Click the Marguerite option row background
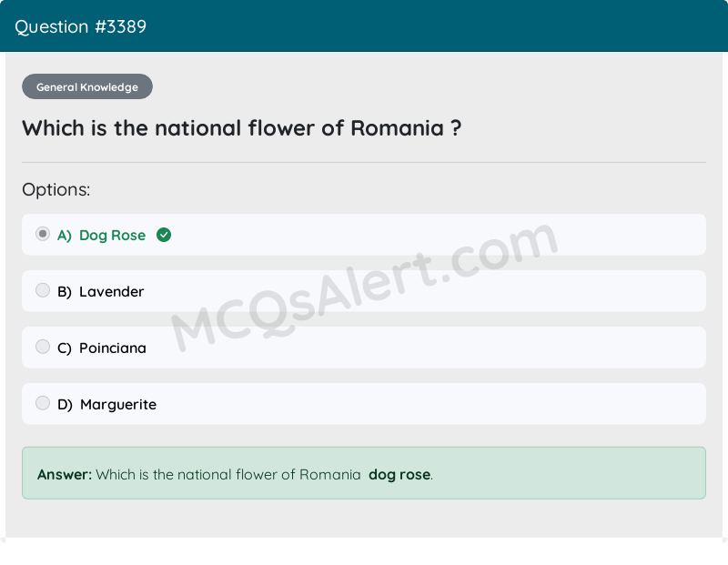 point(455,404)
